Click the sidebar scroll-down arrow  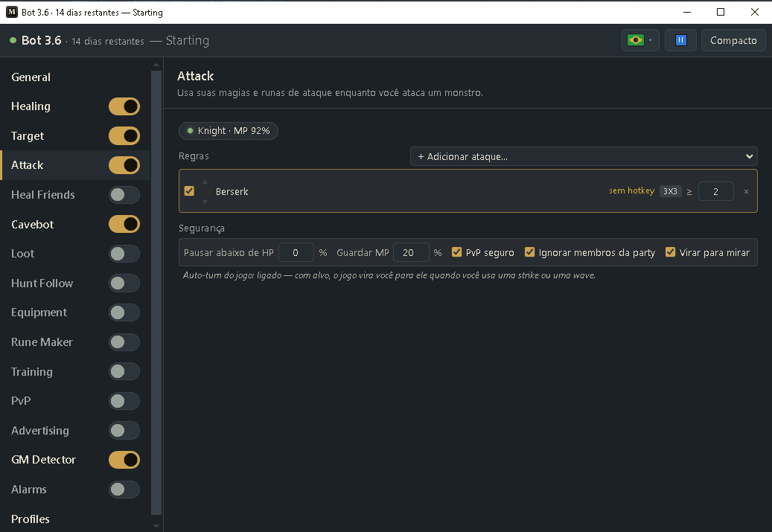[156, 526]
